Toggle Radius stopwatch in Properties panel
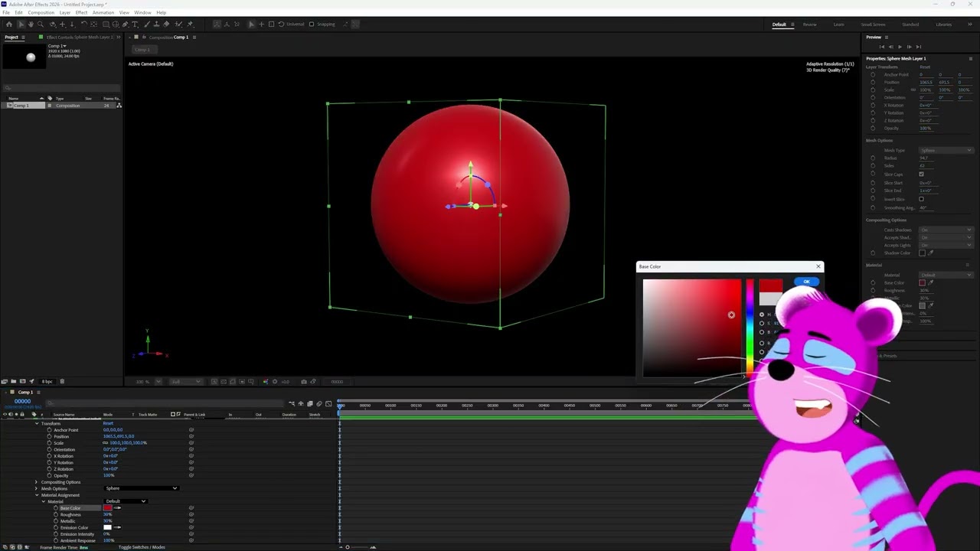The image size is (980, 551). pos(873,158)
